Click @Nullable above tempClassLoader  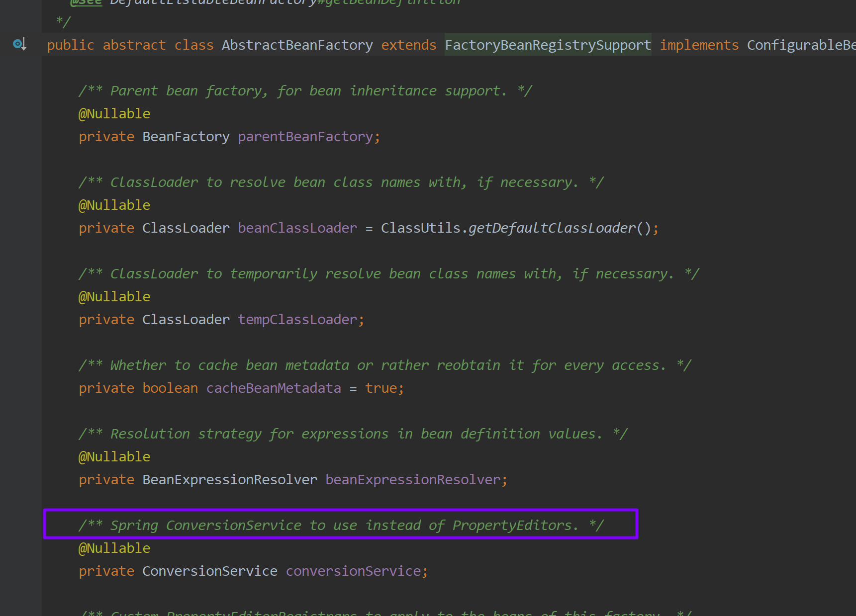coord(114,297)
